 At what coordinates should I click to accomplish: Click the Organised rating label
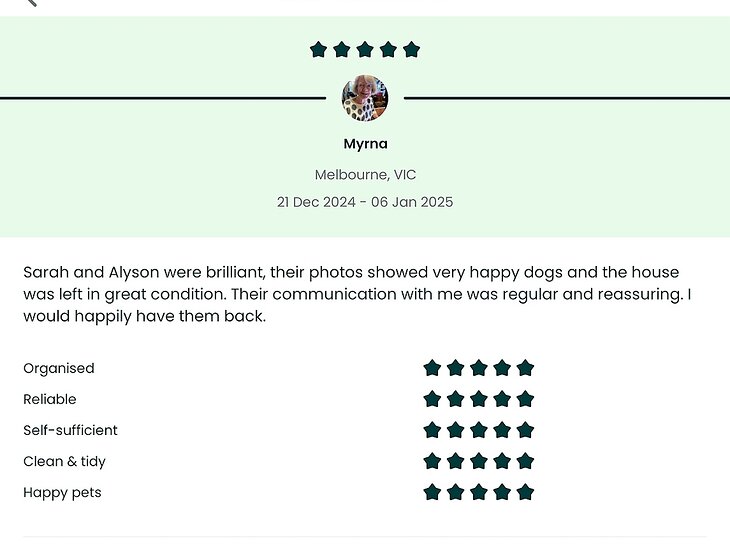pos(59,368)
